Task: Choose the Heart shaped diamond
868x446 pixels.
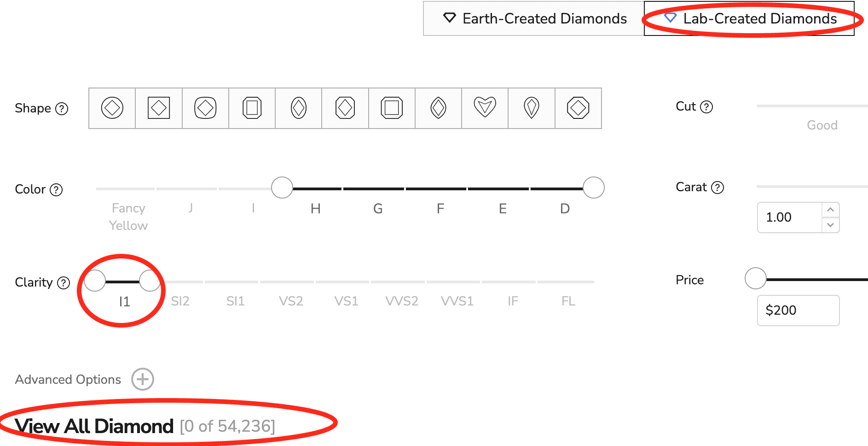Action: [x=485, y=108]
